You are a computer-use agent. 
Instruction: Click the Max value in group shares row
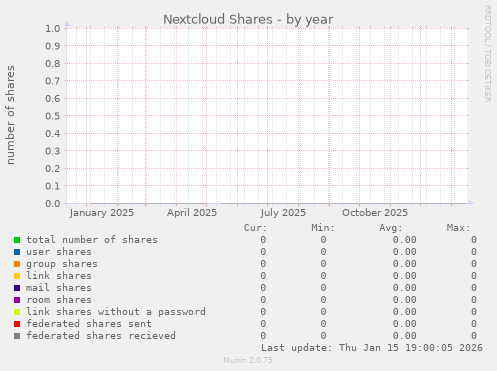474,264
